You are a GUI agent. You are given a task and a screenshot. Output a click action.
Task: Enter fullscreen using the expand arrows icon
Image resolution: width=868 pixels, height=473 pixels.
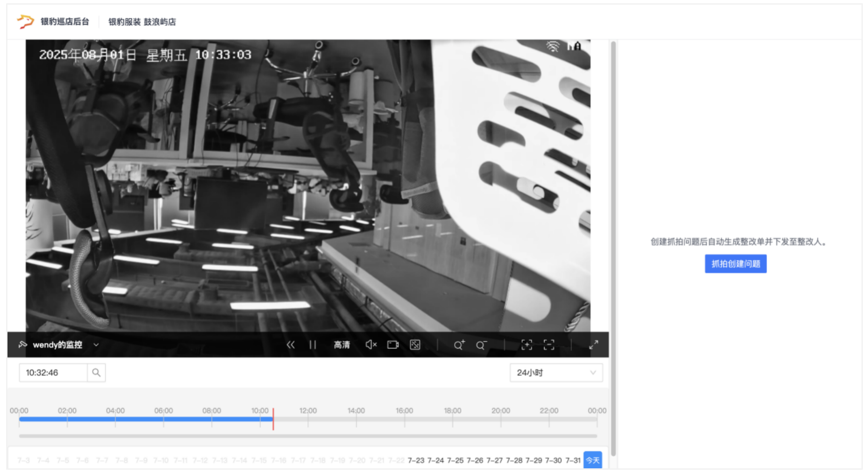point(593,345)
